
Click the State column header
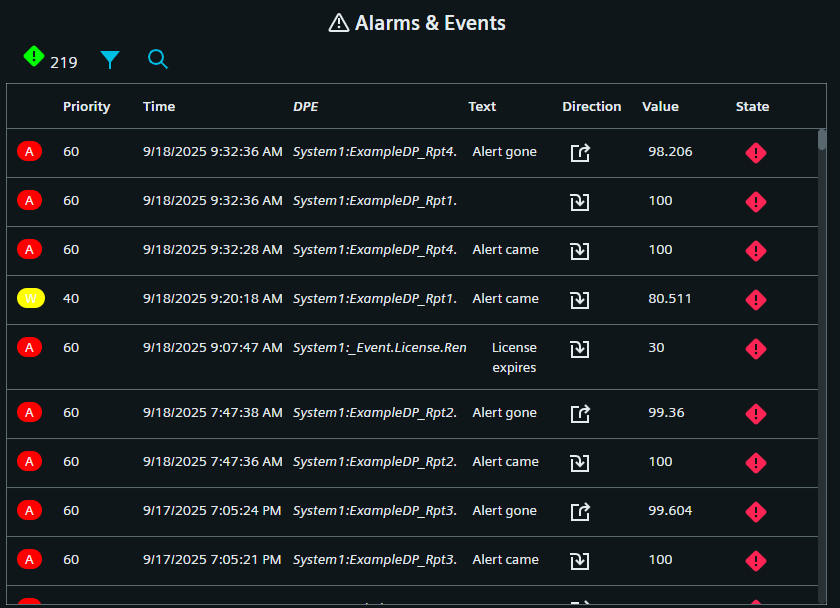752,107
